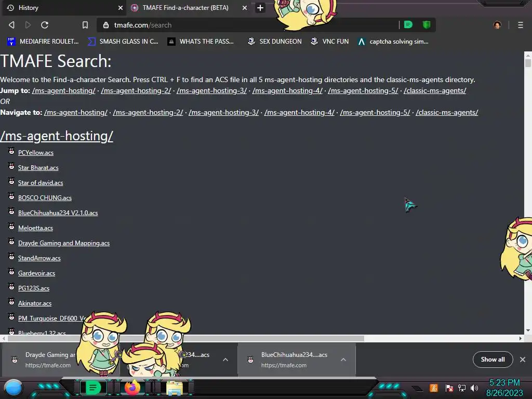This screenshot has height=399, width=532.
Task: Open File Explorer from the taskbar
Action: tap(175, 388)
